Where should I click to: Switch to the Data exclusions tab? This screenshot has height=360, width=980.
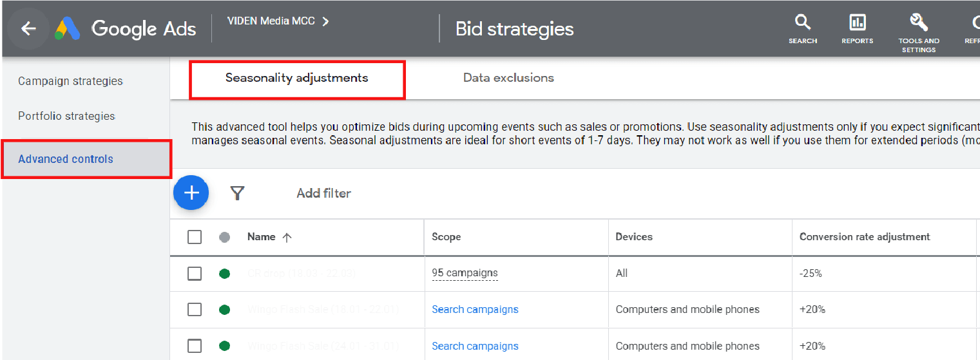click(508, 78)
